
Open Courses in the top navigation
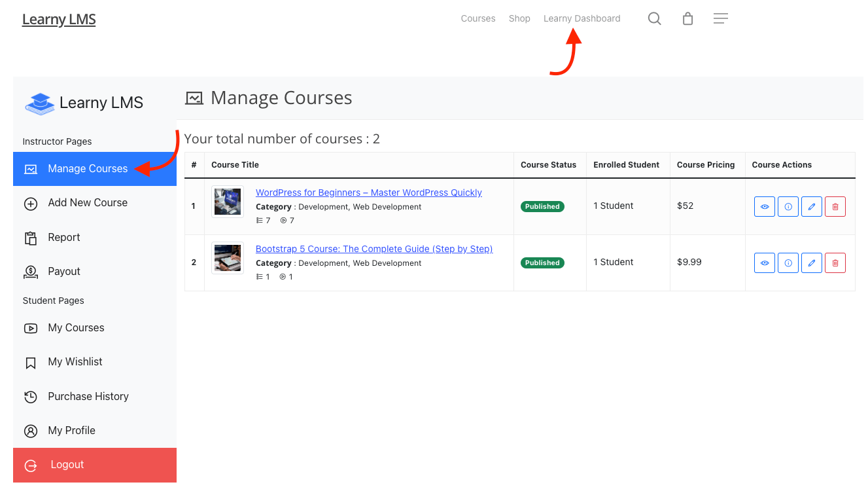478,18
